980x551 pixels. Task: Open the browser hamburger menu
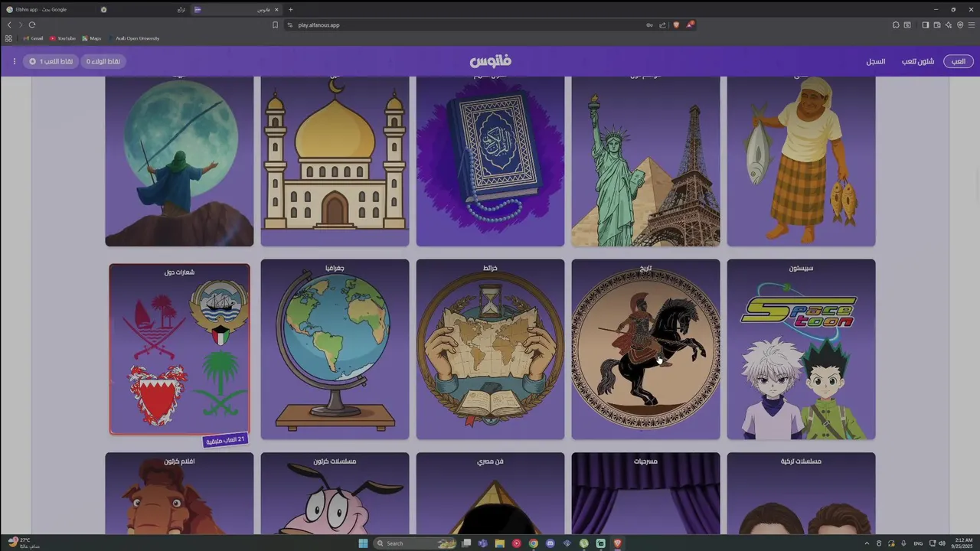pyautogui.click(x=972, y=24)
